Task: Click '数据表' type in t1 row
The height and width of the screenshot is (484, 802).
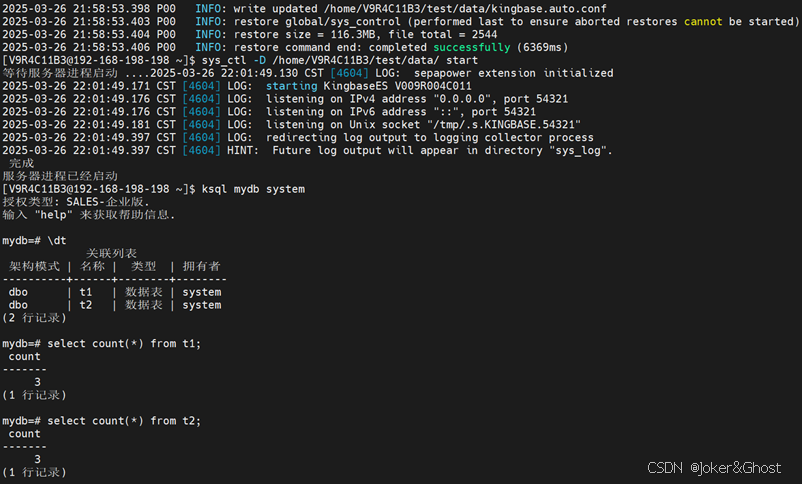Action: point(144,292)
